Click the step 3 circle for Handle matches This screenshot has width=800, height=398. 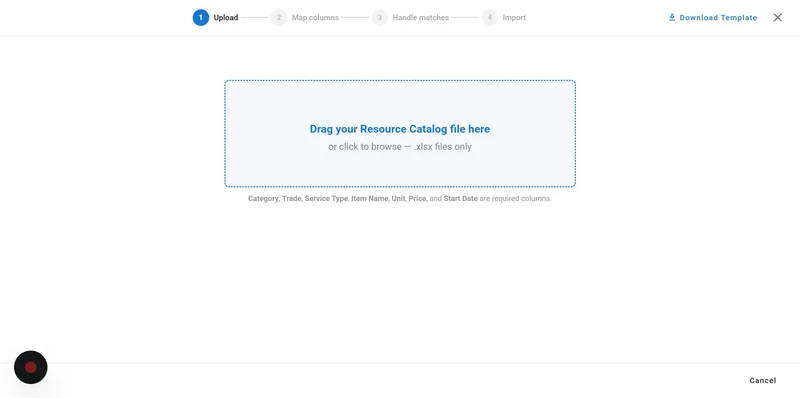click(x=379, y=17)
